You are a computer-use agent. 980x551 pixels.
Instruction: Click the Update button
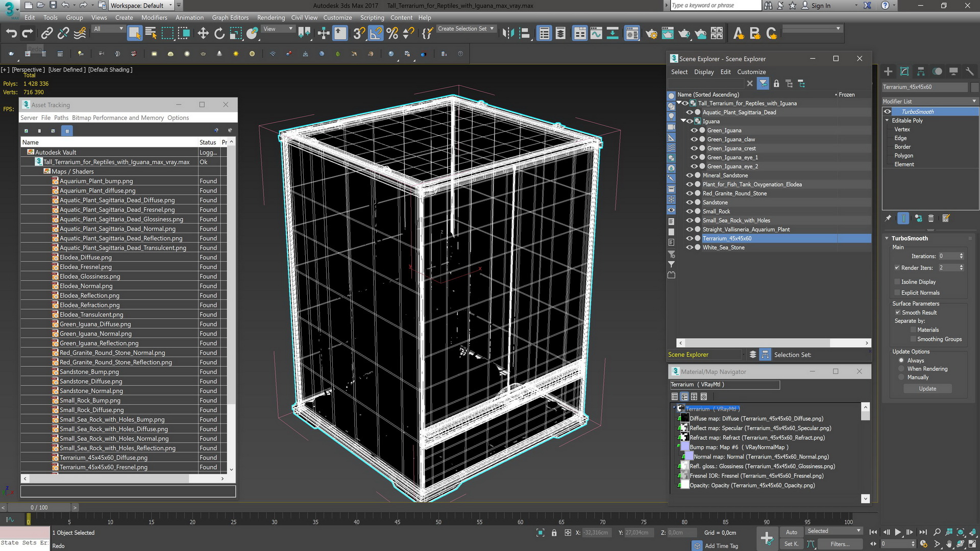(927, 389)
